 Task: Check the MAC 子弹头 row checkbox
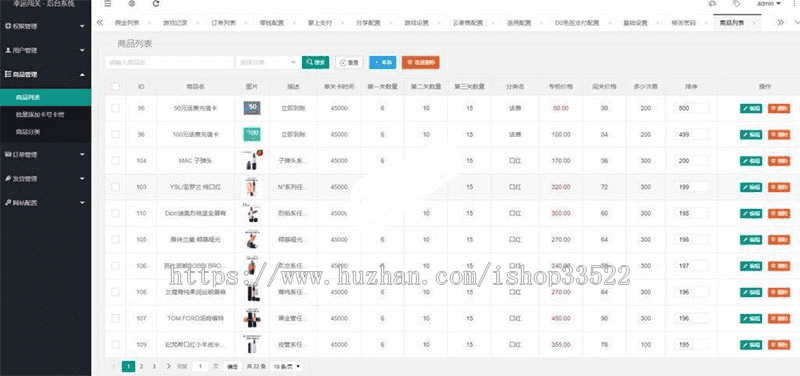116,161
